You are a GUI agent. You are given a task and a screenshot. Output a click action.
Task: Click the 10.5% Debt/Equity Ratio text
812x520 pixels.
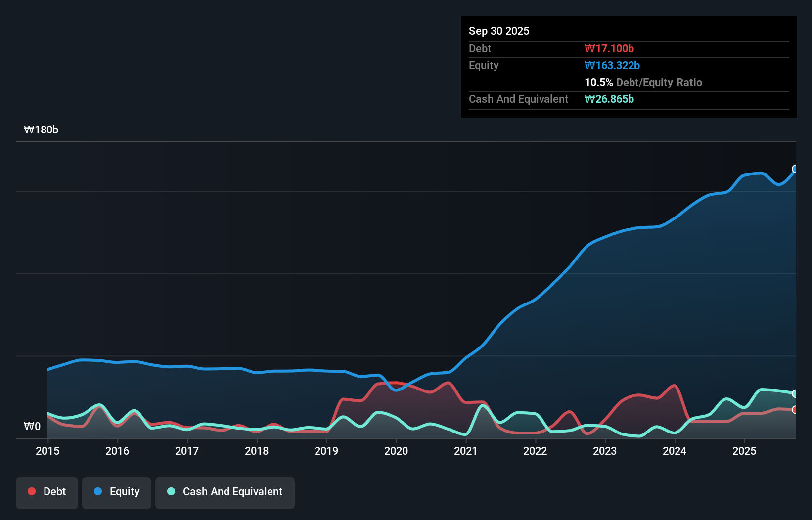point(643,82)
